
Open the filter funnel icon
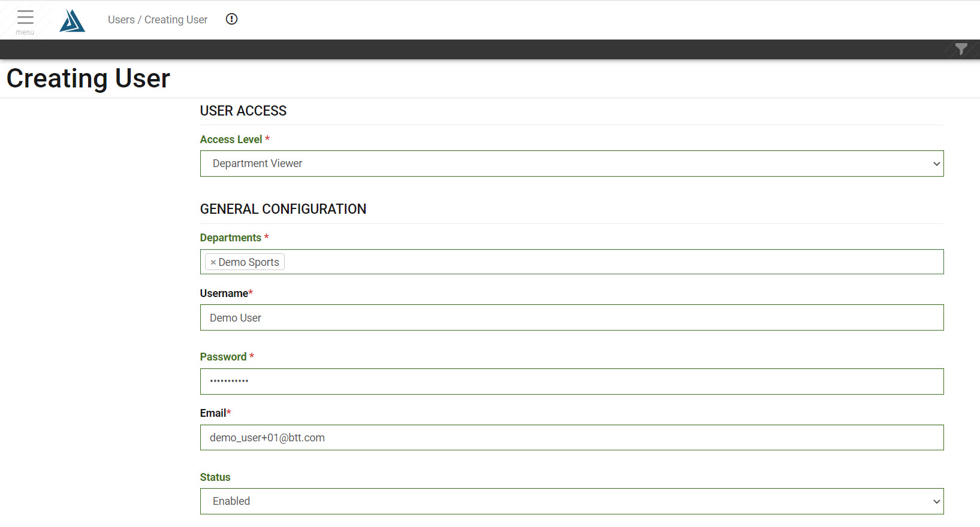coord(961,49)
